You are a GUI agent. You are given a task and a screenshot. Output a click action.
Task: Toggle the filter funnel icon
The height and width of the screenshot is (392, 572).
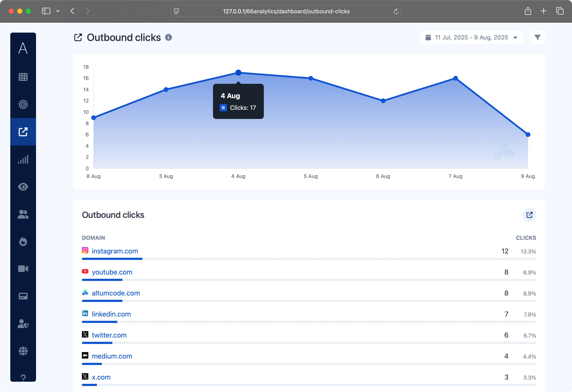(537, 37)
